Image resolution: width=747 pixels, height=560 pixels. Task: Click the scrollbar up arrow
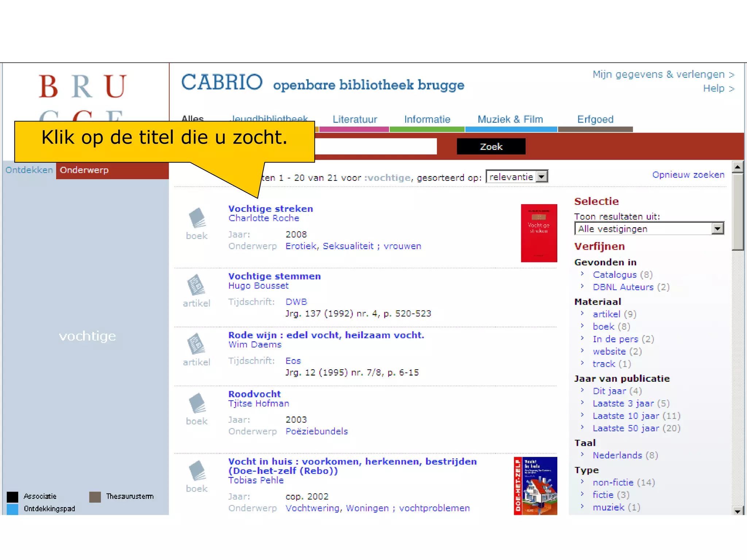(x=738, y=167)
